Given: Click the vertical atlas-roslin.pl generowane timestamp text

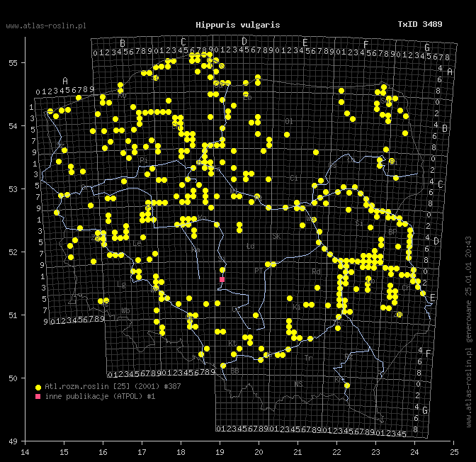Looking at the screenshot, I should (469, 332).
